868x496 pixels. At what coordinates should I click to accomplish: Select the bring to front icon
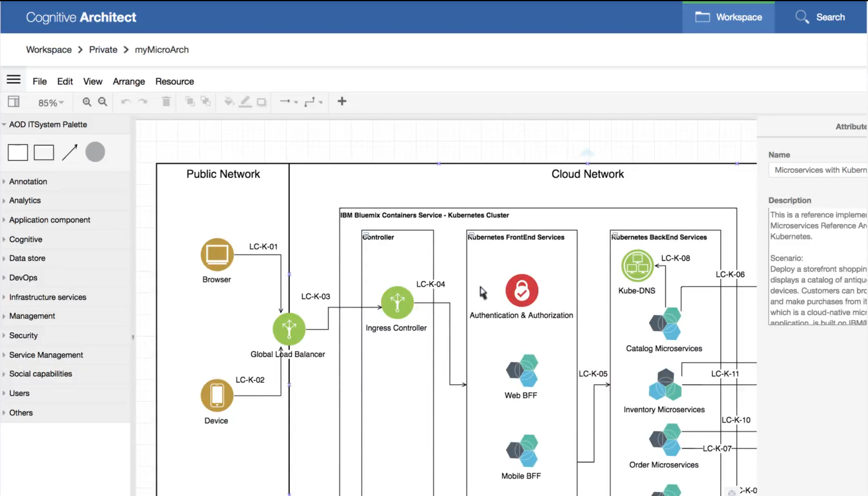(x=190, y=101)
